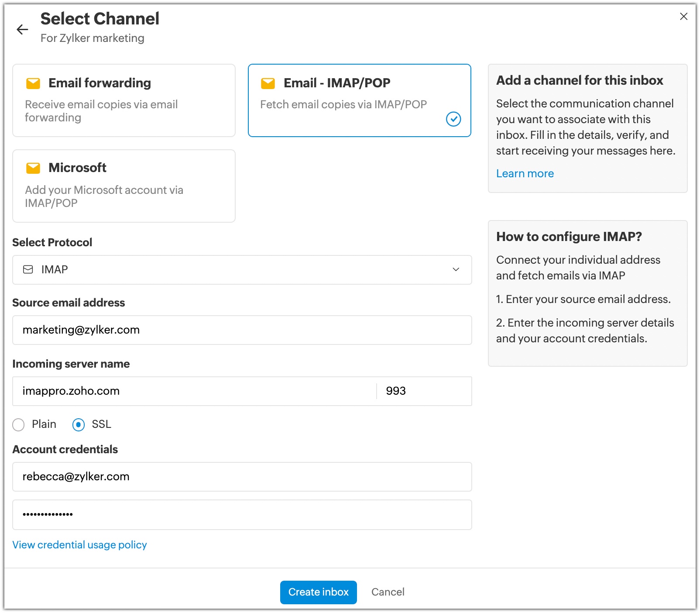Click the port number 993 field

423,391
